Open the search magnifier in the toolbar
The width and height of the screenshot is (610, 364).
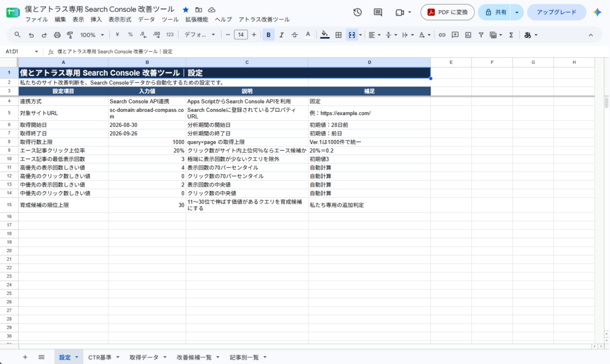pos(17,35)
